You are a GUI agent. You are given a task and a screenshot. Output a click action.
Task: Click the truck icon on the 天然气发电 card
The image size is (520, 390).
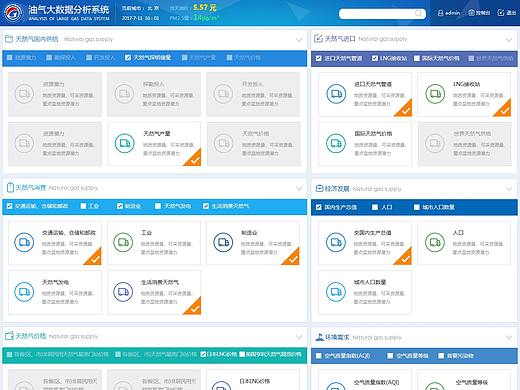(x=24, y=292)
